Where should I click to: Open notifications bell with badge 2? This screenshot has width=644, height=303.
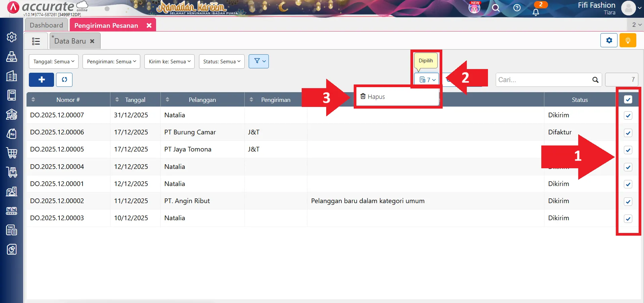(x=536, y=11)
